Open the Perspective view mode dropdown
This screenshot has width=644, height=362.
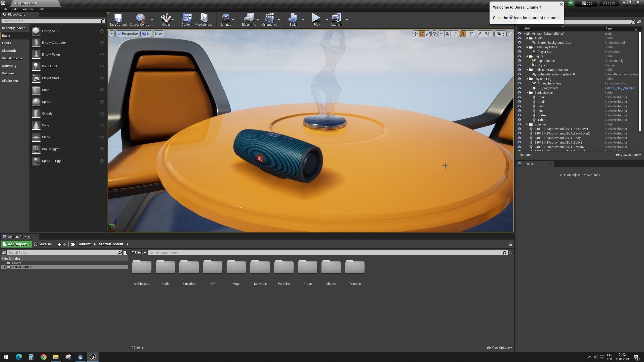pos(127,34)
